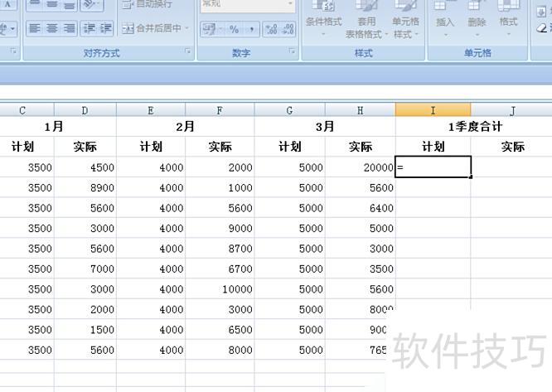This screenshot has width=552, height=392.
Task: Click the align text left icon
Action: click(35, 28)
